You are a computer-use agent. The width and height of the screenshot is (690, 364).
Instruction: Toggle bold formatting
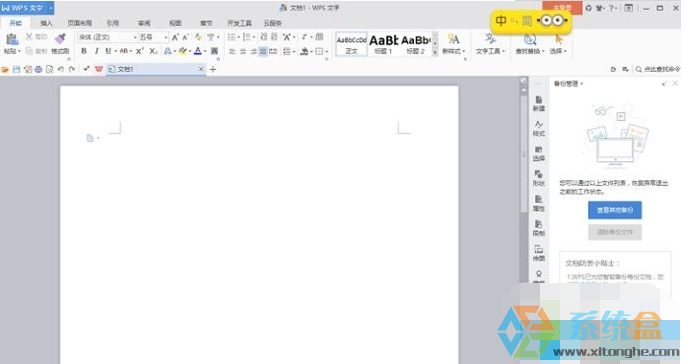pos(84,51)
